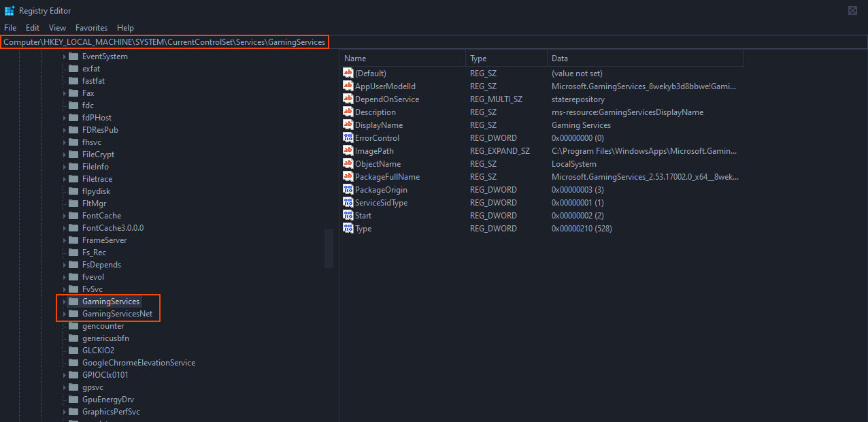Expand the FDResPub key
The height and width of the screenshot is (422, 868).
[65, 130]
